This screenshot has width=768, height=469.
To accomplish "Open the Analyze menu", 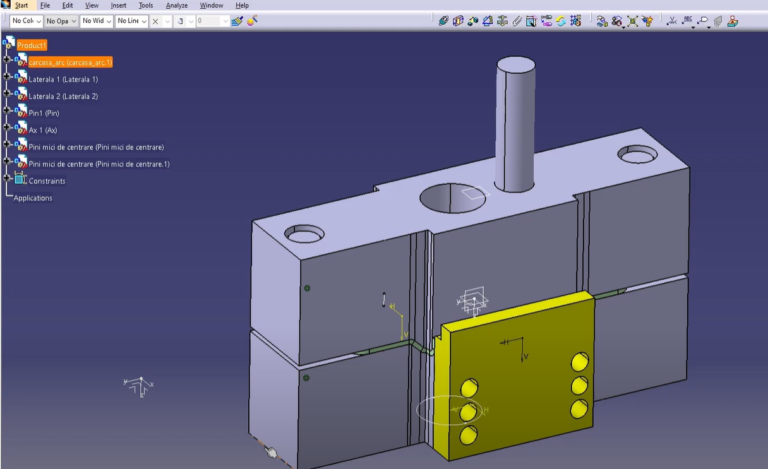I will [176, 5].
